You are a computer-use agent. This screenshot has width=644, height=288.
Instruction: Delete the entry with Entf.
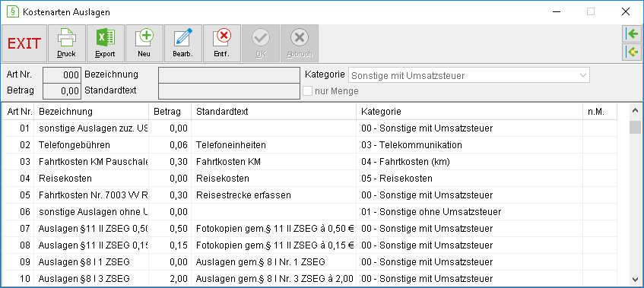tap(222, 43)
